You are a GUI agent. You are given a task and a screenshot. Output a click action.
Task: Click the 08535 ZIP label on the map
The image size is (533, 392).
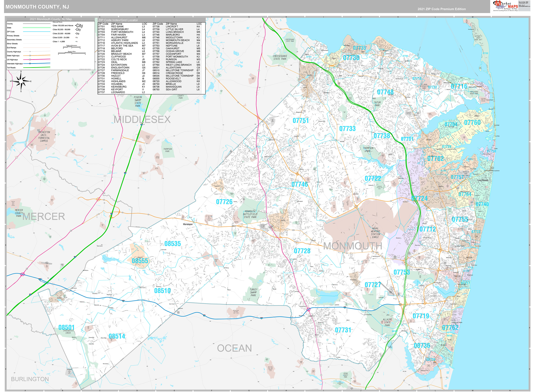click(x=173, y=244)
